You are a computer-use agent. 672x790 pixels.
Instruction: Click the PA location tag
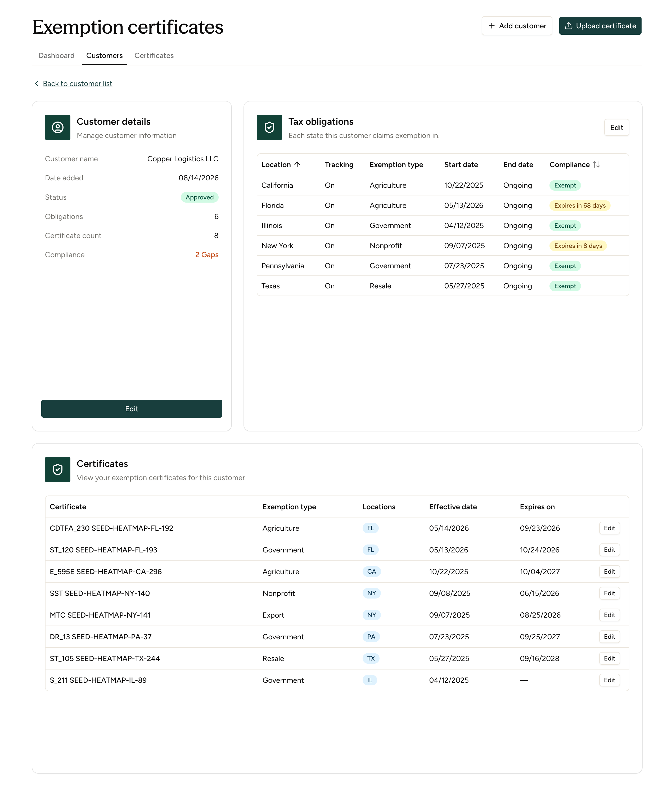click(371, 637)
